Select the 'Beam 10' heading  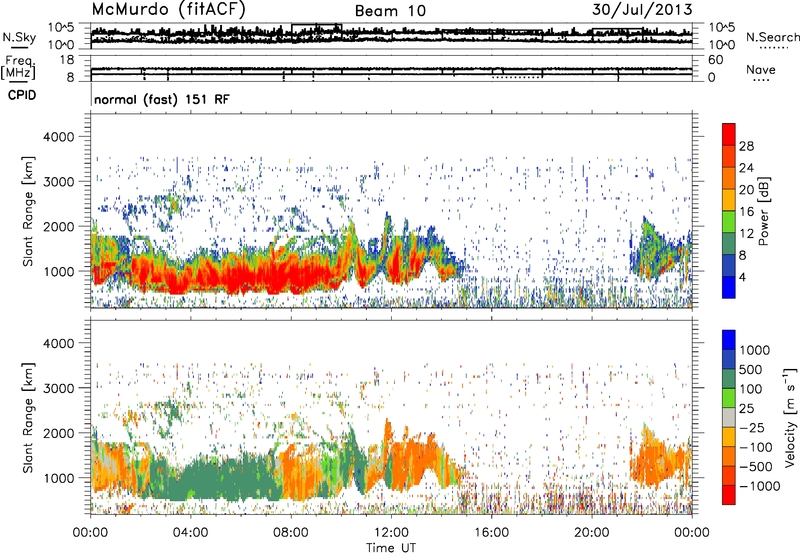click(390, 11)
